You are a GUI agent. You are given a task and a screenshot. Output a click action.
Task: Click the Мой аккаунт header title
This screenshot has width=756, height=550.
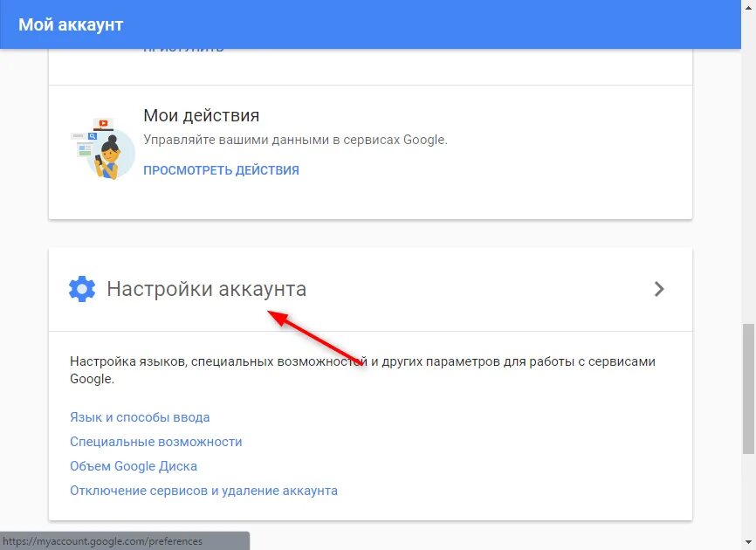click(71, 24)
